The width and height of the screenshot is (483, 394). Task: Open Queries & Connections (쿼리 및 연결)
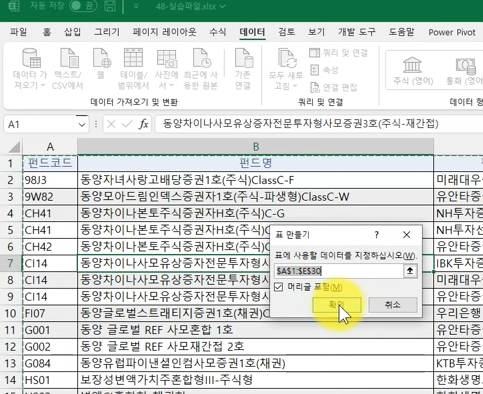pos(339,53)
